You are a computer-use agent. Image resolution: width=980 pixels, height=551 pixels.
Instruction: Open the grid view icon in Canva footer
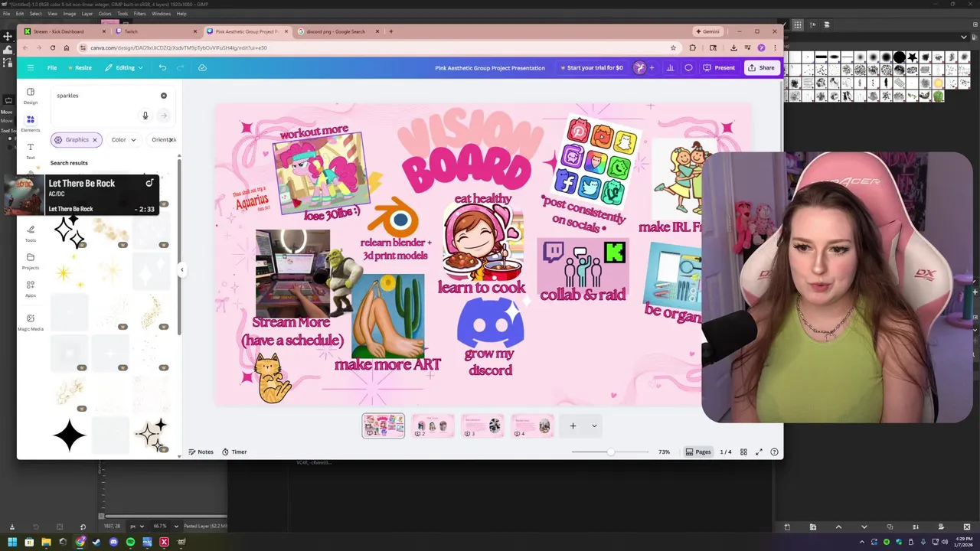743,452
